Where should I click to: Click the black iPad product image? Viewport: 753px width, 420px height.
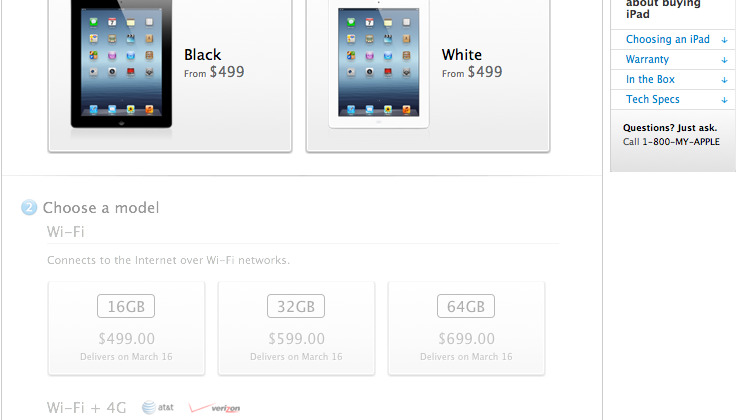click(121, 64)
